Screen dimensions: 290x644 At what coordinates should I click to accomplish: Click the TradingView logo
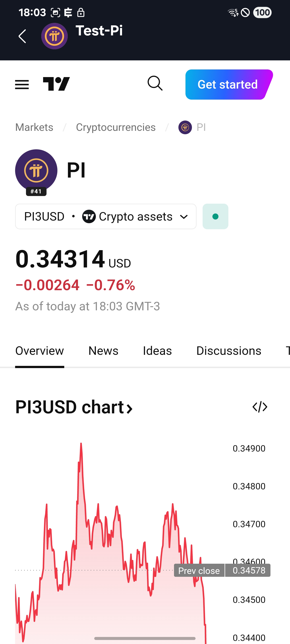pyautogui.click(x=56, y=84)
